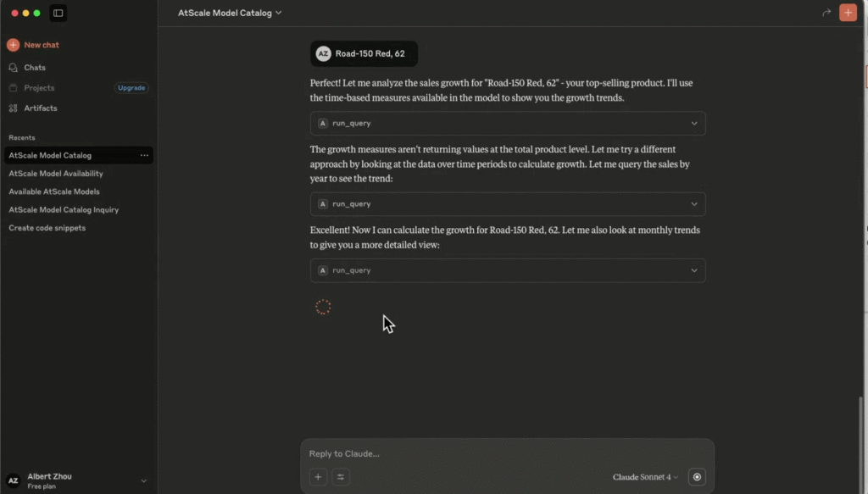Click the send message button

pos(696,477)
